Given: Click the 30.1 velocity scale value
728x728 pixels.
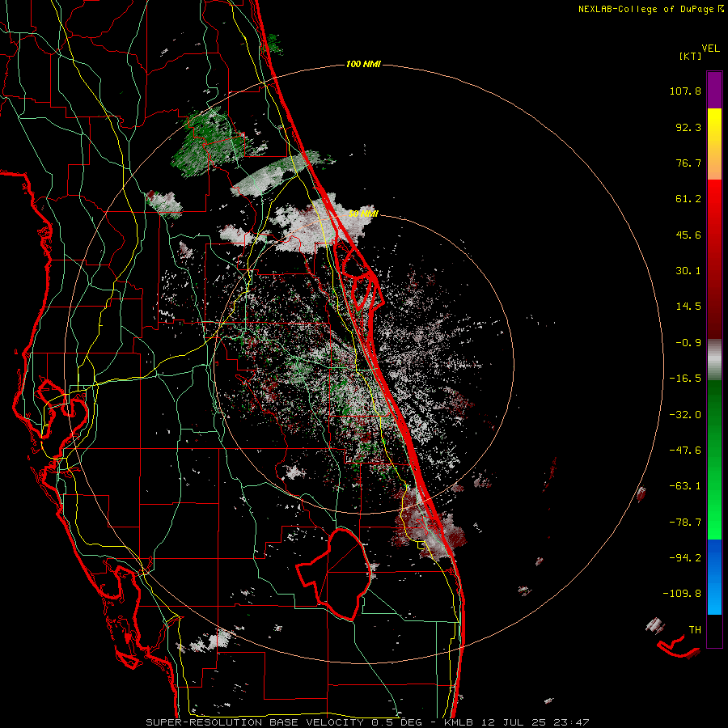Looking at the screenshot, I should 688,271.
